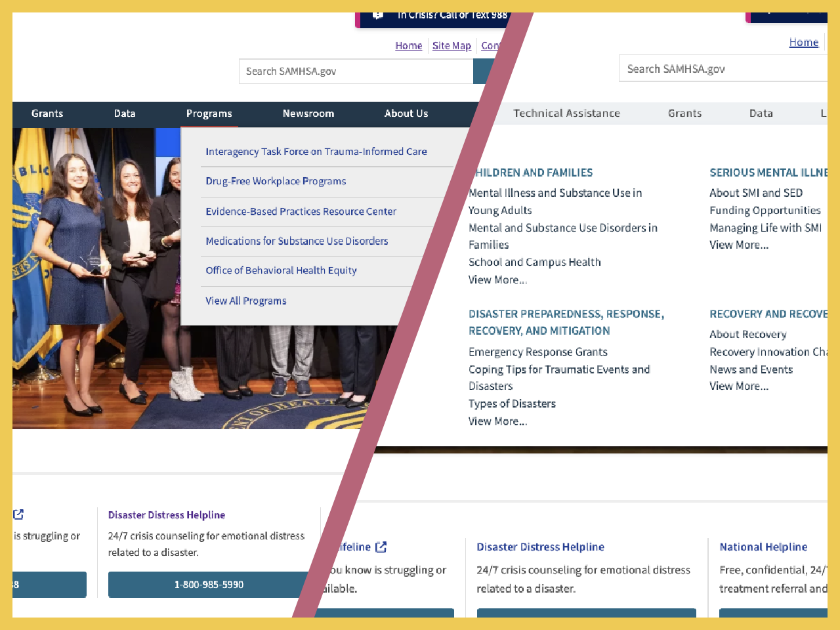Go to About Recovery
Image resolution: width=840 pixels, height=630 pixels.
(x=748, y=334)
